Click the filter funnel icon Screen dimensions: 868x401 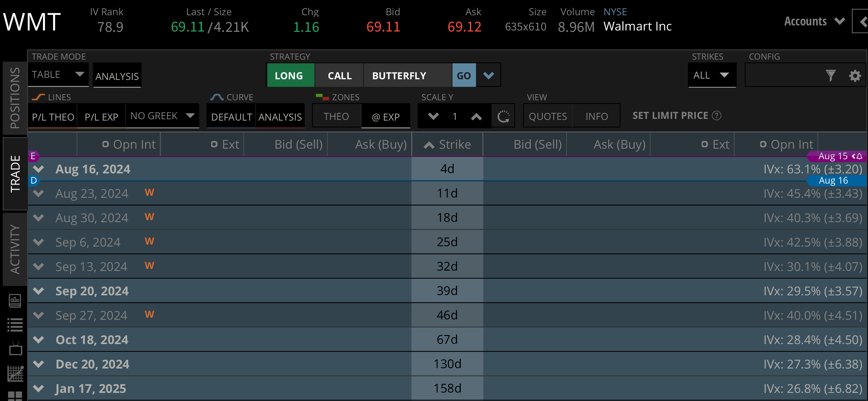(x=830, y=76)
